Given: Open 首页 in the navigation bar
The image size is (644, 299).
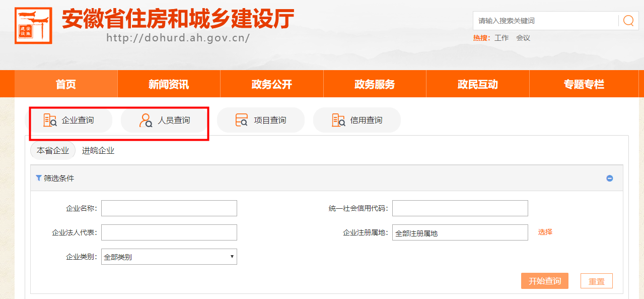Looking at the screenshot, I should tap(66, 84).
